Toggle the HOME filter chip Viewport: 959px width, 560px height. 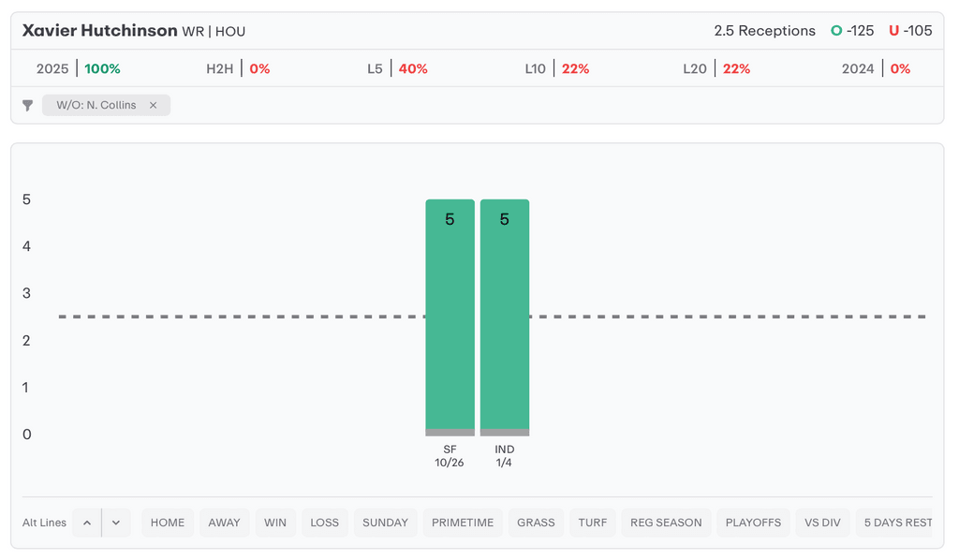[168, 523]
